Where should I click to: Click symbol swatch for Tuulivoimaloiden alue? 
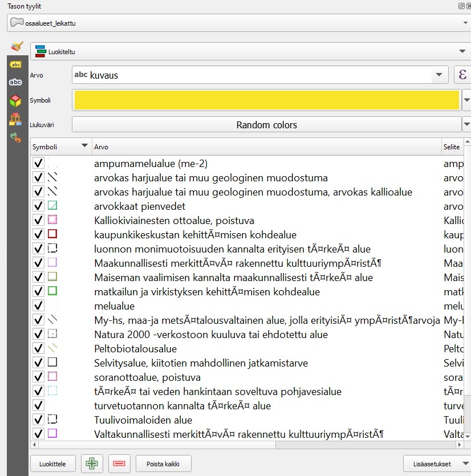click(x=52, y=420)
